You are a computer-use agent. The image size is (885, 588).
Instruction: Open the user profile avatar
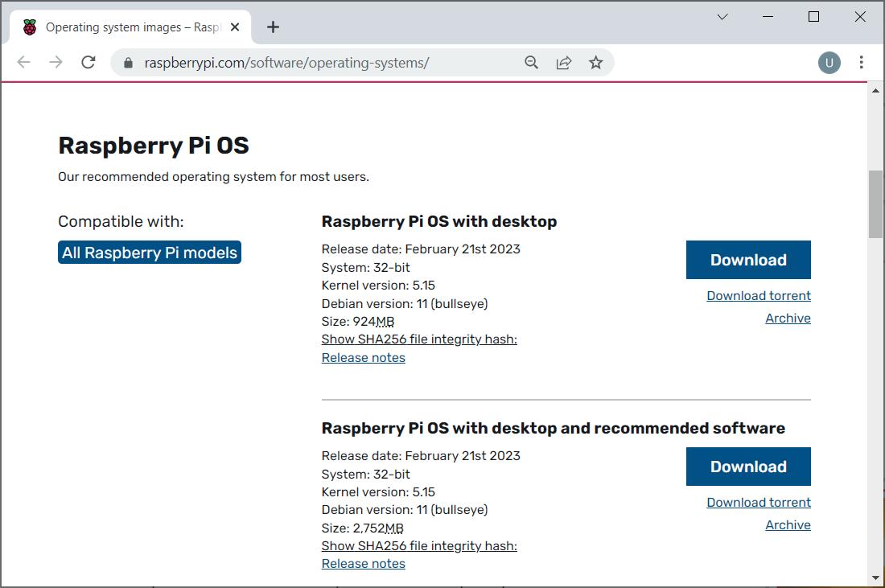pos(829,63)
